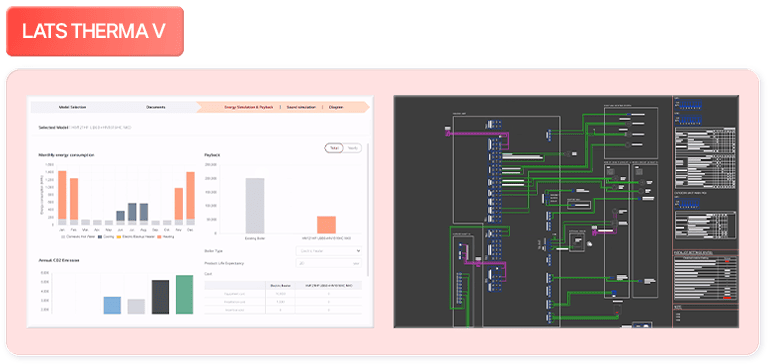768x364 pixels.
Task: Click the Monthly energy consumption heading
Action: click(x=67, y=155)
